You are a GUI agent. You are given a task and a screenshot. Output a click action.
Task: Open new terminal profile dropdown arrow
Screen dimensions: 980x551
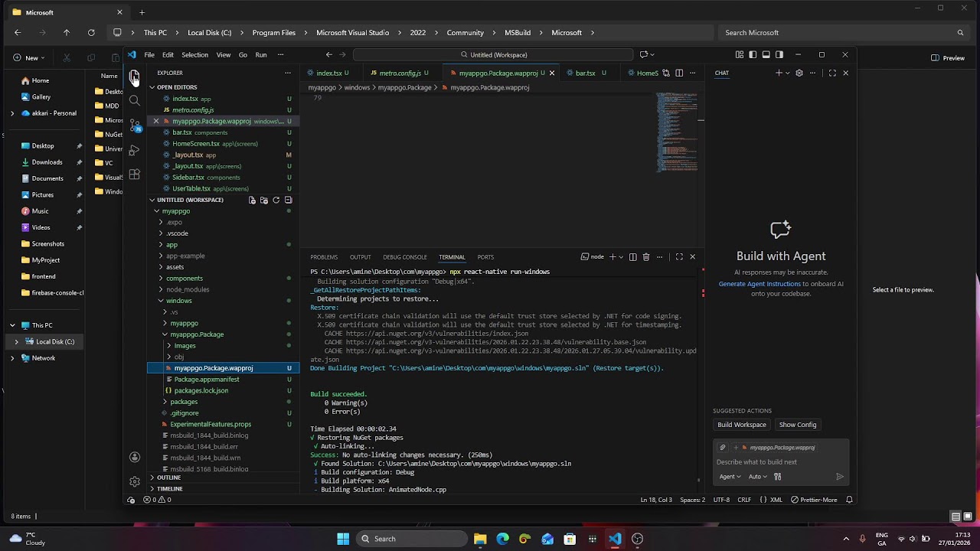pyautogui.click(x=621, y=257)
